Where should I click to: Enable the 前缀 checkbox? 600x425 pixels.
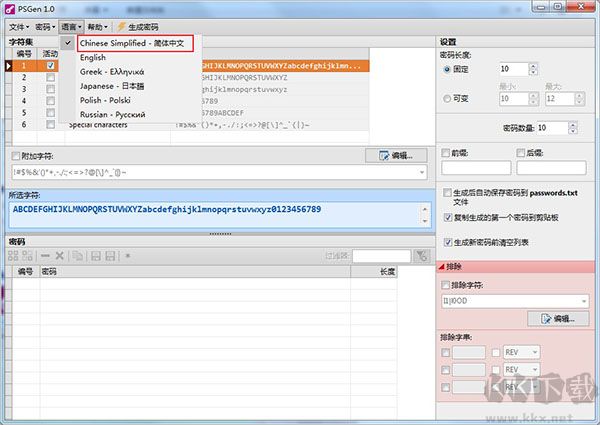pyautogui.click(x=445, y=153)
